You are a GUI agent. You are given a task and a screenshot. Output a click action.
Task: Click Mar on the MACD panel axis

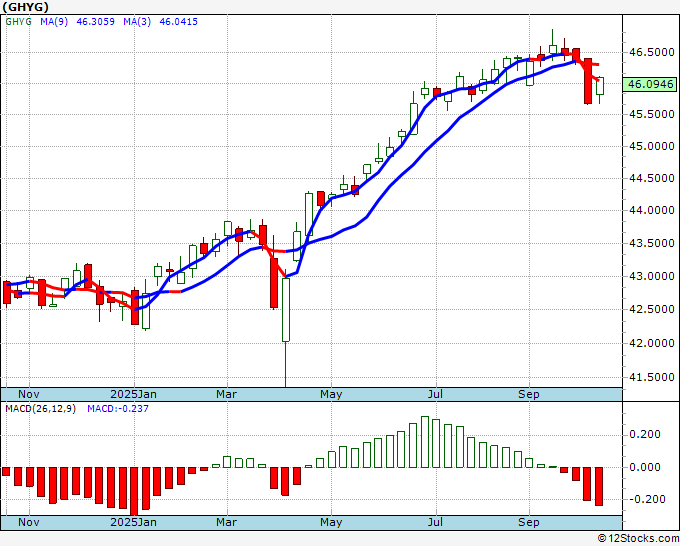pyautogui.click(x=226, y=522)
